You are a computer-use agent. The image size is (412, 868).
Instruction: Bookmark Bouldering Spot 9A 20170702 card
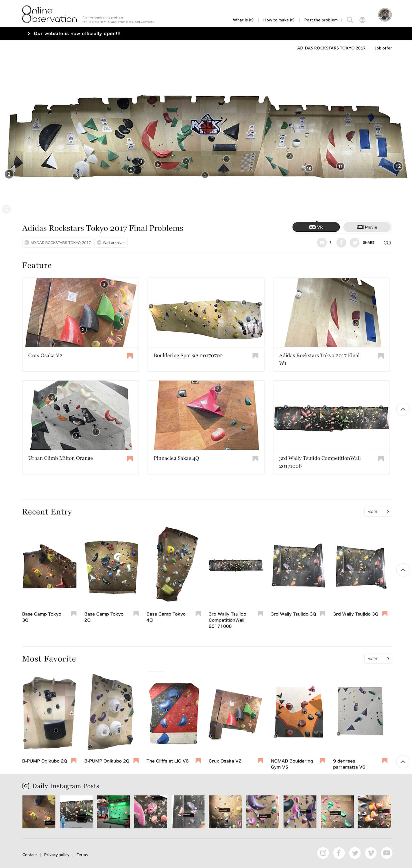pos(255,356)
